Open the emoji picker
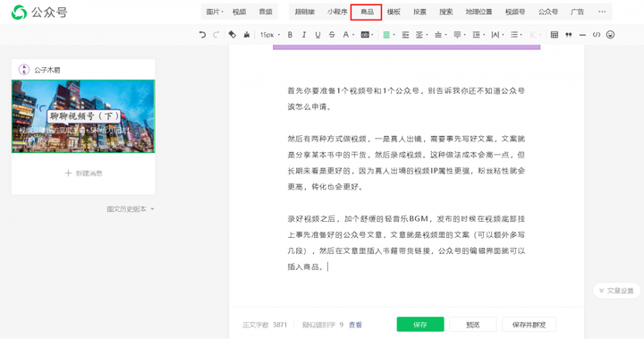 pos(610,35)
